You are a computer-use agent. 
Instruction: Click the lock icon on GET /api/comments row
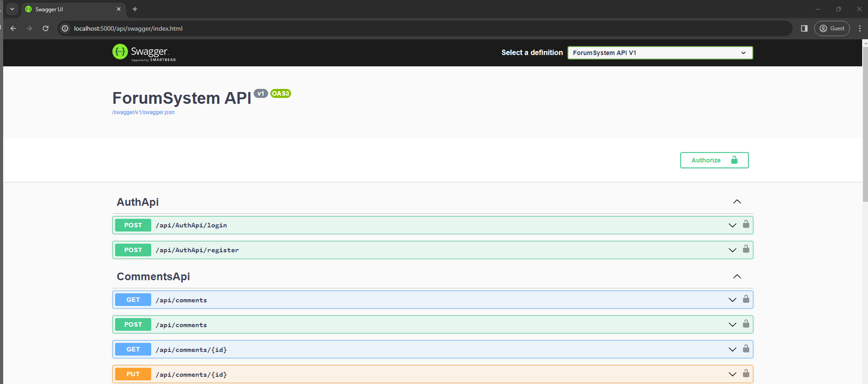click(746, 298)
